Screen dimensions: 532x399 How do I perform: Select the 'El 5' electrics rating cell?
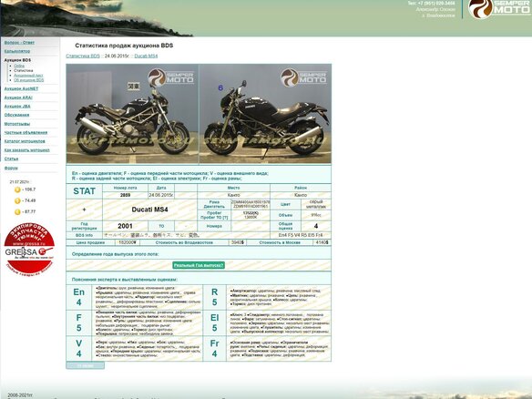tap(214, 322)
